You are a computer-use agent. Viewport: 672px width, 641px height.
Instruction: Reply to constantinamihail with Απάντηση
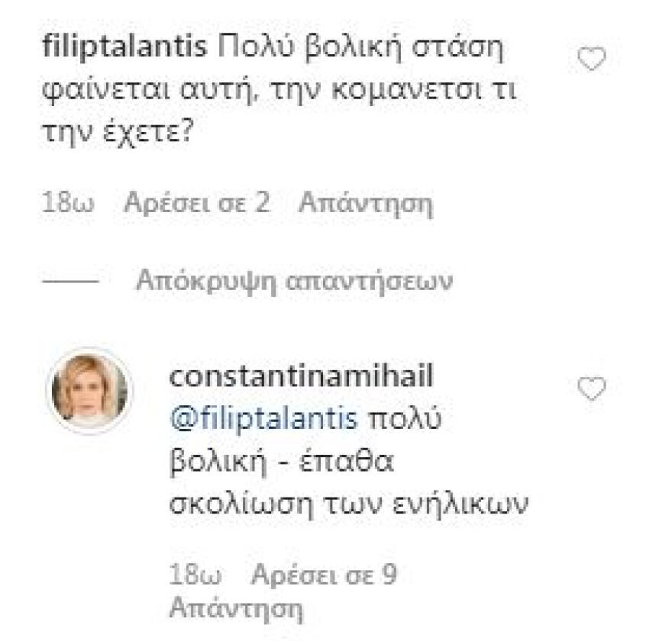point(237,608)
